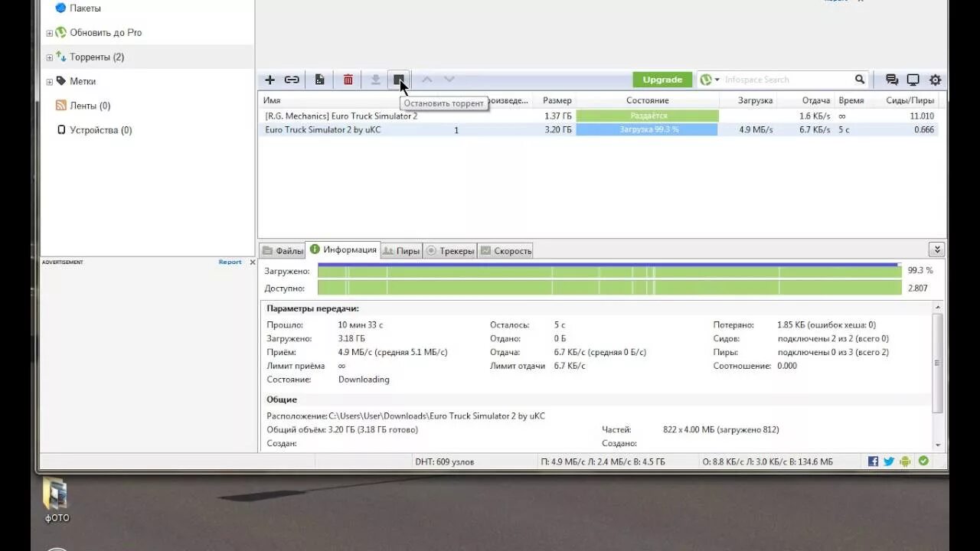Click DHT: 609 узлов status entry
The width and height of the screenshot is (980, 551).
444,462
